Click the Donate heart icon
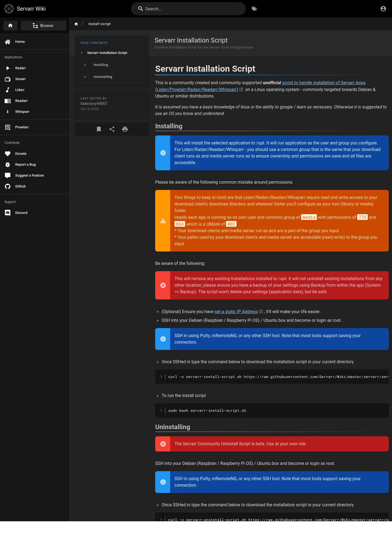Viewport: 392px width, 545px height. (8, 154)
